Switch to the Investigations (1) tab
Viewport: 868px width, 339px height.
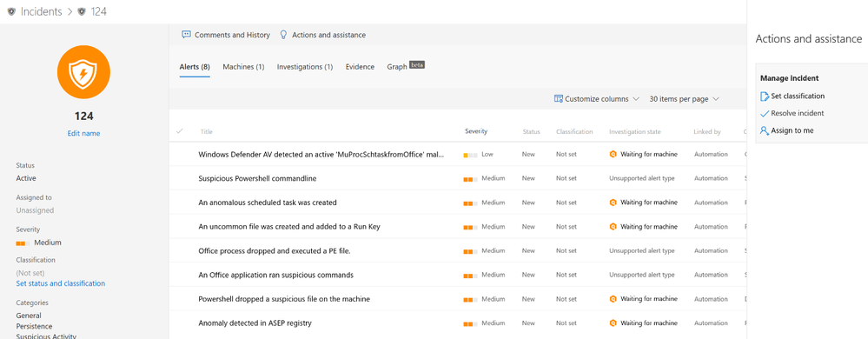tap(305, 66)
